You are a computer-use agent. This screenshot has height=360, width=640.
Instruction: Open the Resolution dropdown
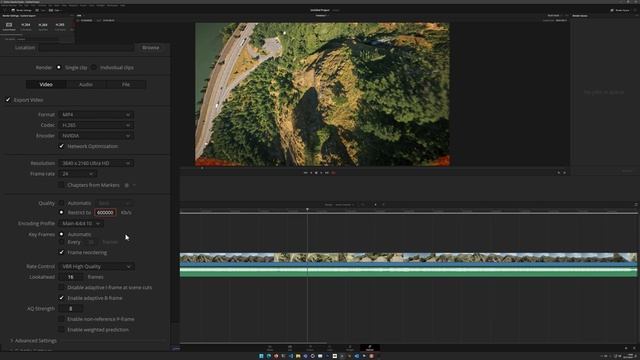coord(96,163)
